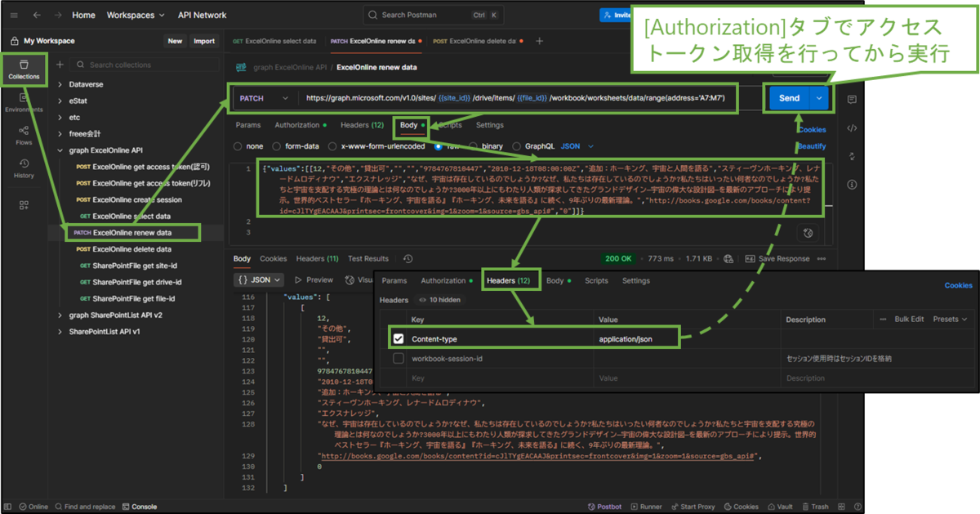Open the response Cookies tab
Viewport: 980px width, 514px height.
point(274,258)
